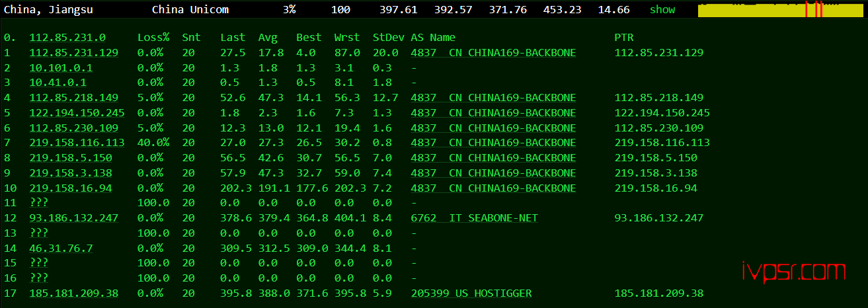Click the 'AS Name' column header
This screenshot has width=868, height=308.
coord(433,38)
